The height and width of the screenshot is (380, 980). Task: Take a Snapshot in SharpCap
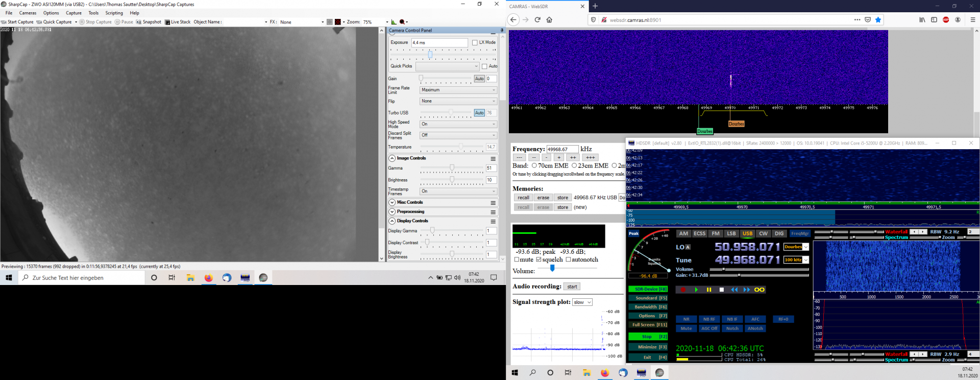pos(149,22)
